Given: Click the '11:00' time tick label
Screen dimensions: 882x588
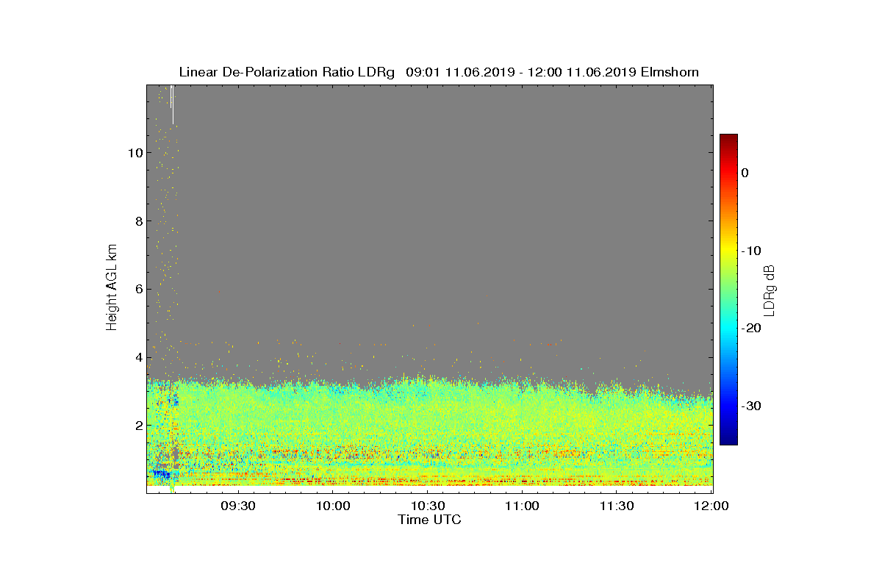Looking at the screenshot, I should 522,506.
